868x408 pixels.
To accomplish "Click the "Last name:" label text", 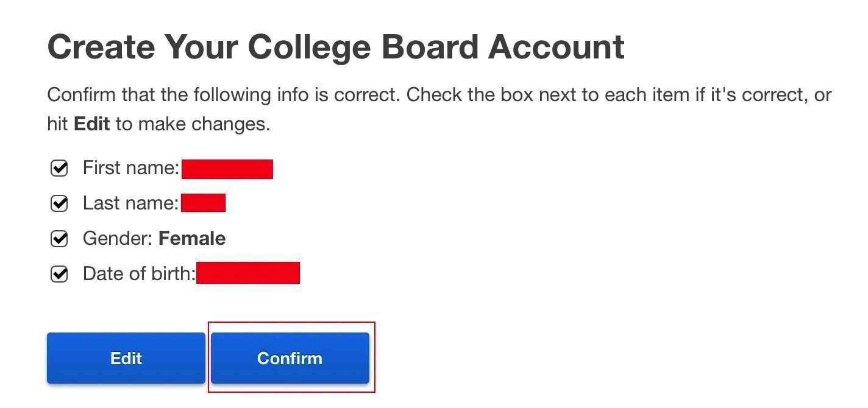I will [130, 203].
